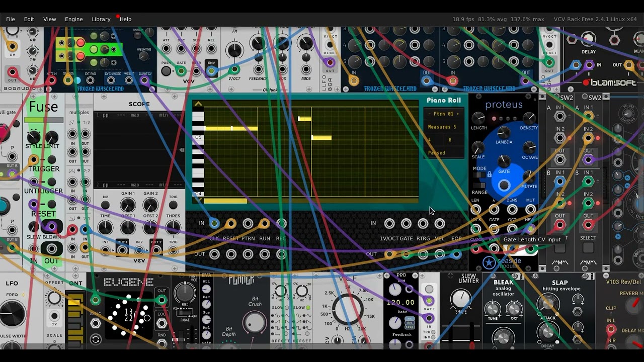This screenshot has height=362, width=644.
Task: Push the ADSR PUSH gate button
Action: pyautogui.click(x=166, y=71)
